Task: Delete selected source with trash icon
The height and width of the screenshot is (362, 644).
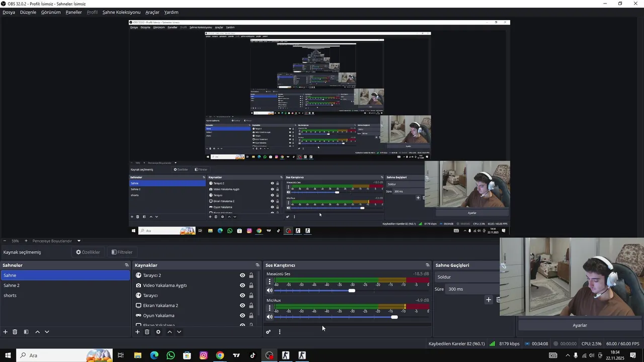Action: point(147,332)
